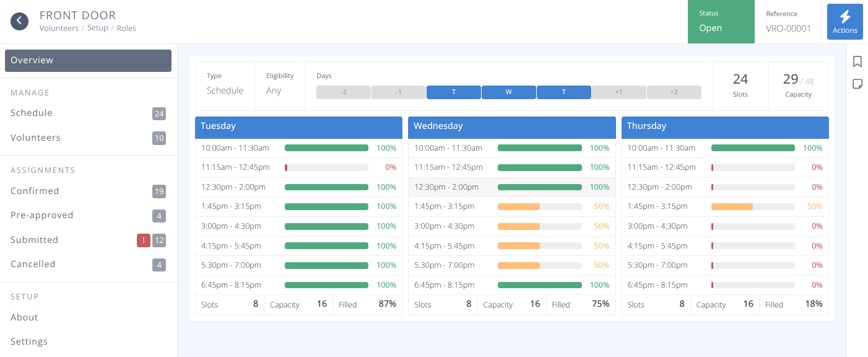Open the Cancelled assignments list
Viewport: 868px width, 357px height.
click(x=33, y=263)
